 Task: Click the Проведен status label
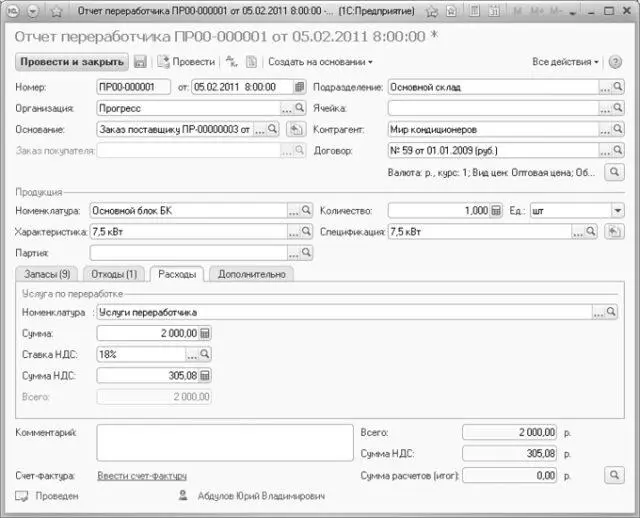57,496
